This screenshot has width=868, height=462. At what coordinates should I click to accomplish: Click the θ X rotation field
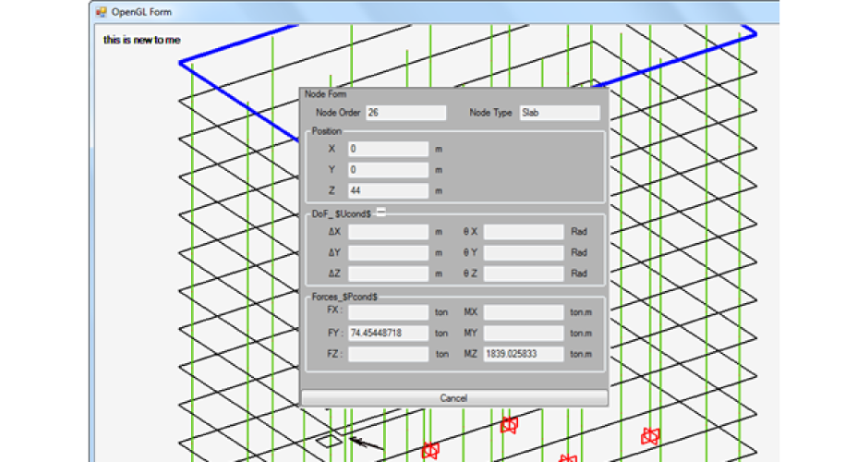pyautogui.click(x=524, y=232)
